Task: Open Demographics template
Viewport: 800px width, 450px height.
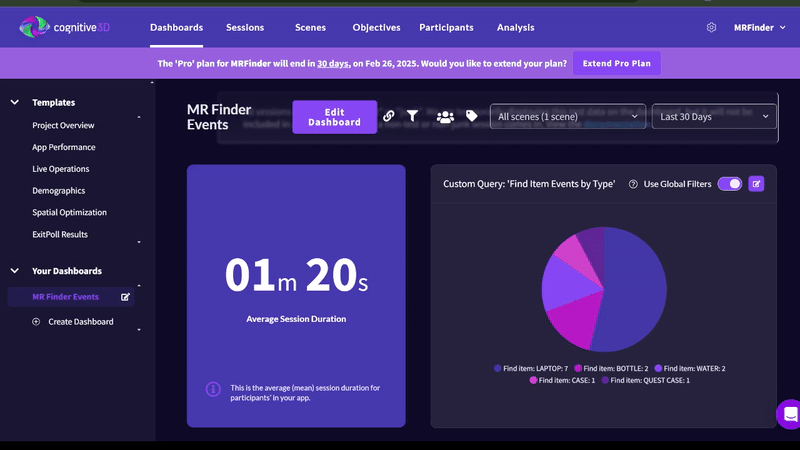Action: (59, 191)
